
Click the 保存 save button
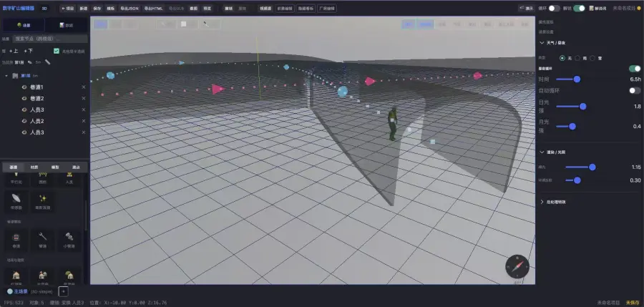97,8
